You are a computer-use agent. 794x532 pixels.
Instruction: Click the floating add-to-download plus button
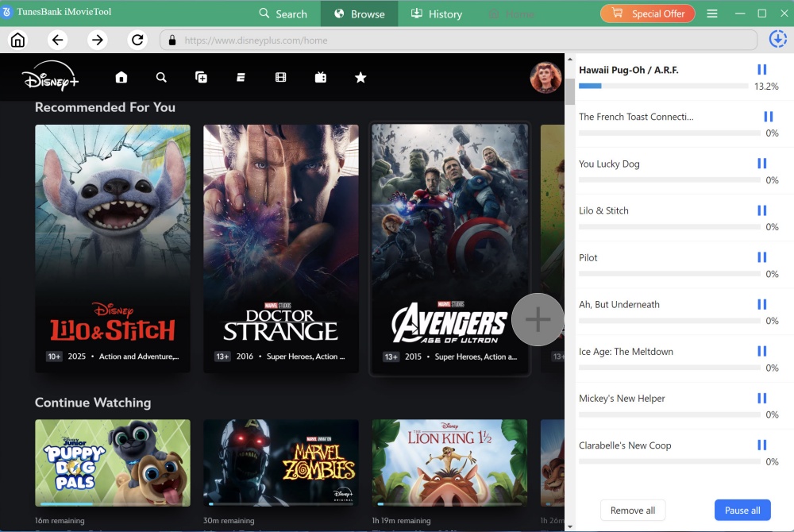coord(538,319)
